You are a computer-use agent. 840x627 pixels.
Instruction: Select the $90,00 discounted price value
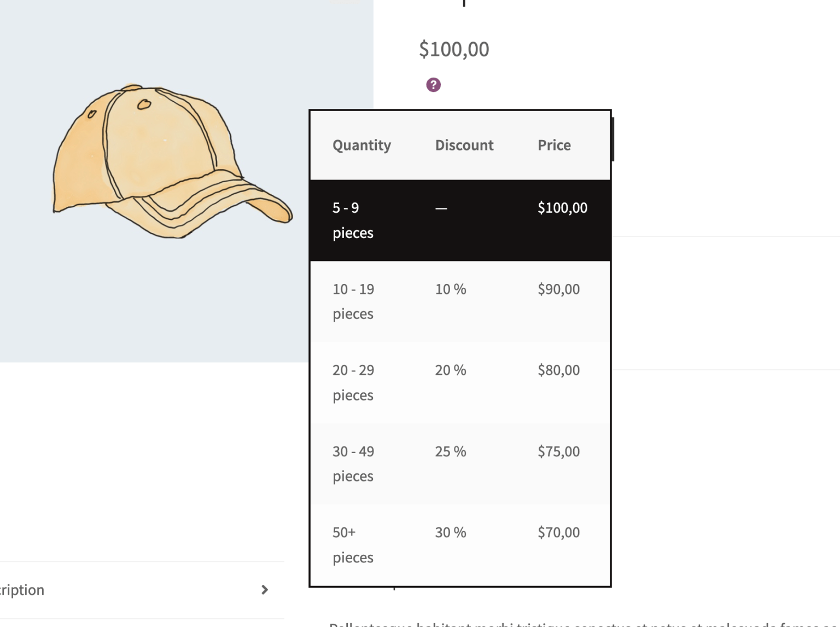[559, 289]
